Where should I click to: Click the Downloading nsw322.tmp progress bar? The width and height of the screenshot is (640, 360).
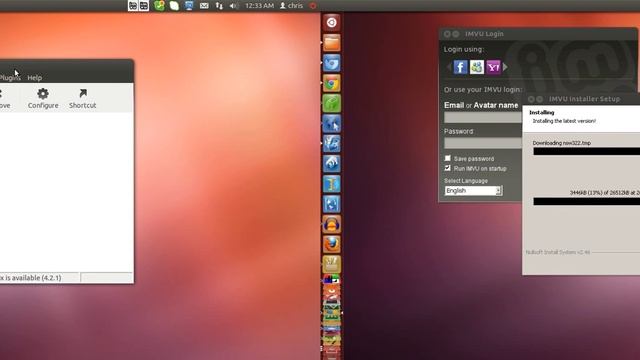pyautogui.click(x=587, y=151)
